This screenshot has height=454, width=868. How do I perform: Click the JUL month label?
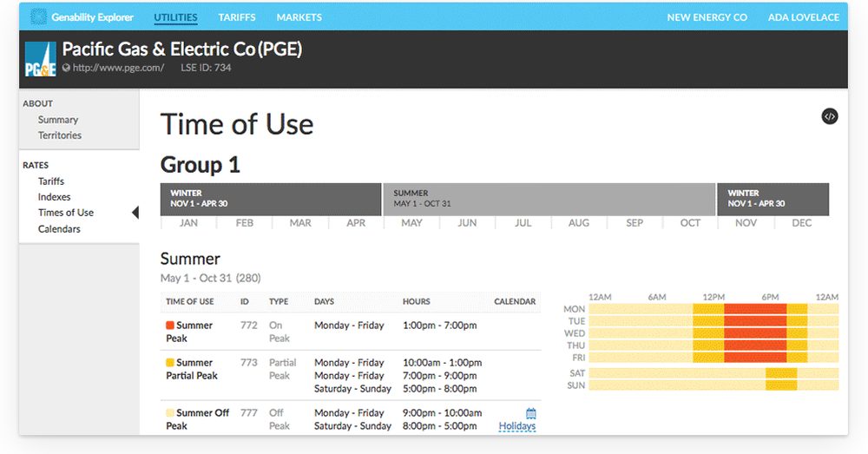pyautogui.click(x=523, y=222)
